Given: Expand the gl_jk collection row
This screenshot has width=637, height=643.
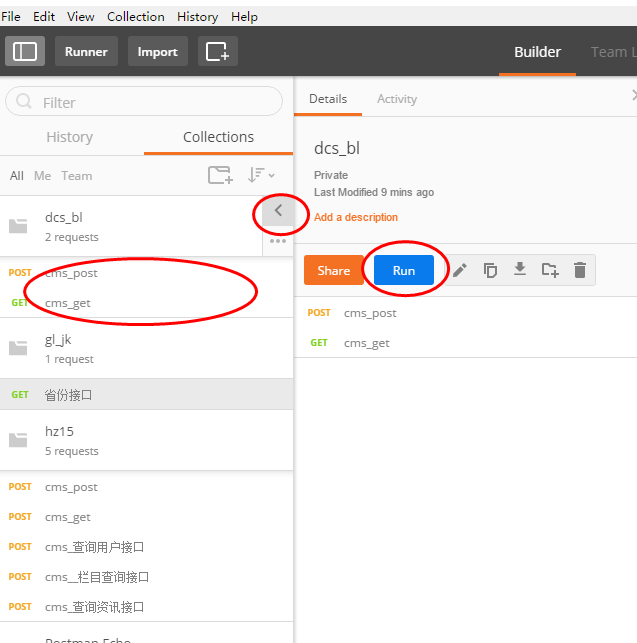Looking at the screenshot, I should (x=146, y=349).
